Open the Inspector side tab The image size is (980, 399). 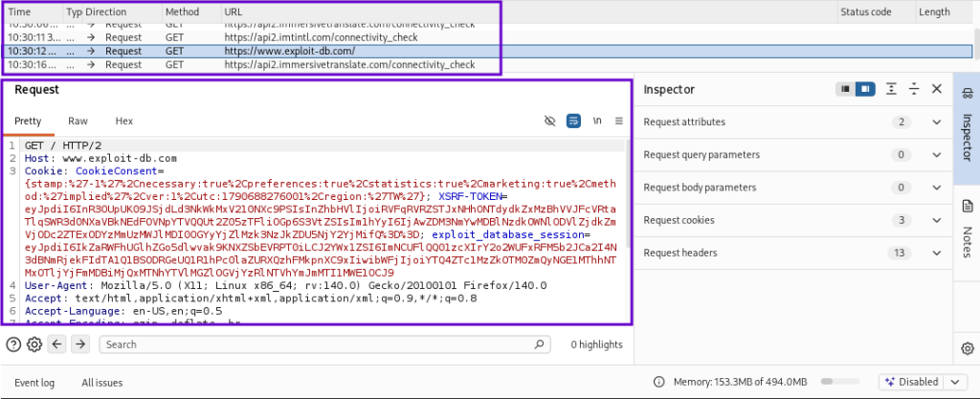pos(967,128)
